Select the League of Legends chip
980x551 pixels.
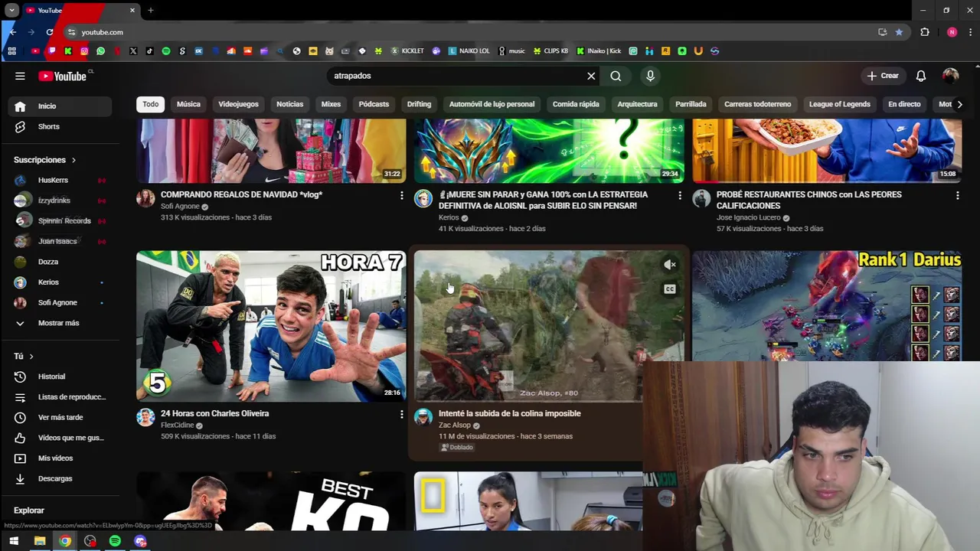(x=840, y=104)
